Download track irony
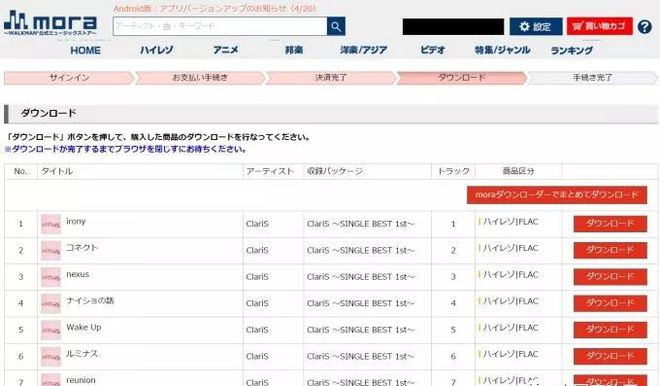Viewport: 660px width, 386px height. click(x=610, y=224)
